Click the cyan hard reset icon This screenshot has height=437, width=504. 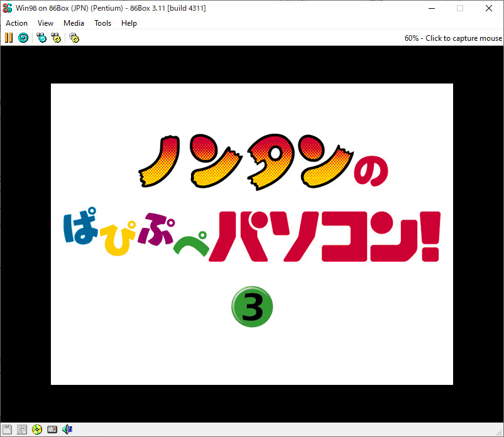click(x=23, y=38)
